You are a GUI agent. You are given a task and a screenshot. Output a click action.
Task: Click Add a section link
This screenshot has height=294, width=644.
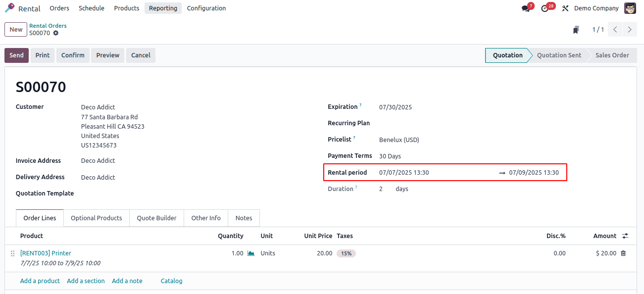click(86, 281)
